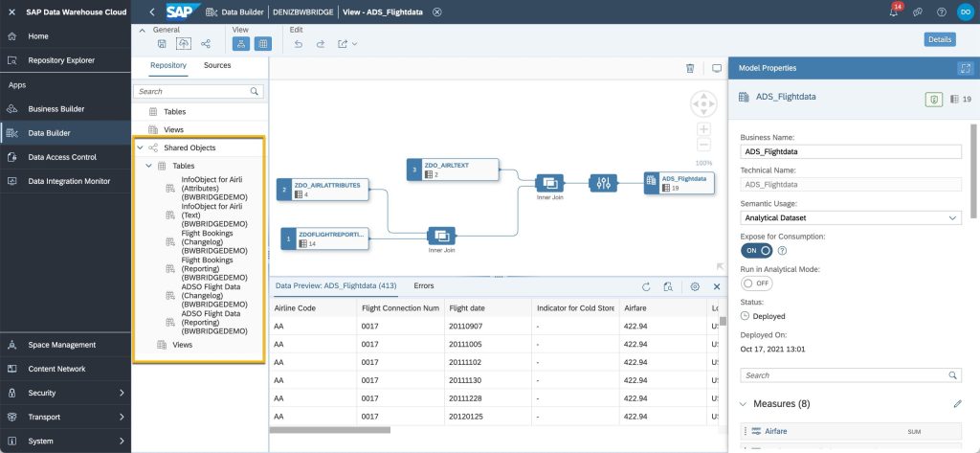Collapse the Shared Objects tree node
Viewport: 980px width, 453px height.
[x=140, y=148]
